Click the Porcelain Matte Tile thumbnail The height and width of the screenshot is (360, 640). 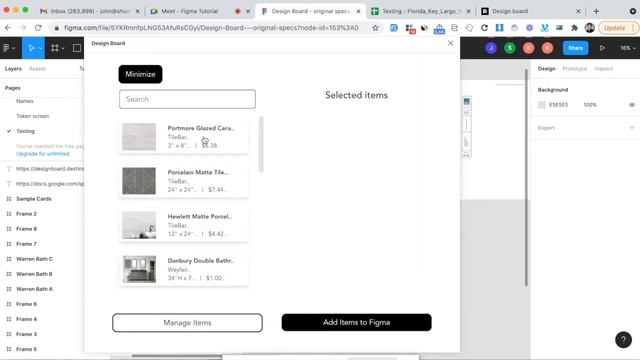[x=139, y=181]
